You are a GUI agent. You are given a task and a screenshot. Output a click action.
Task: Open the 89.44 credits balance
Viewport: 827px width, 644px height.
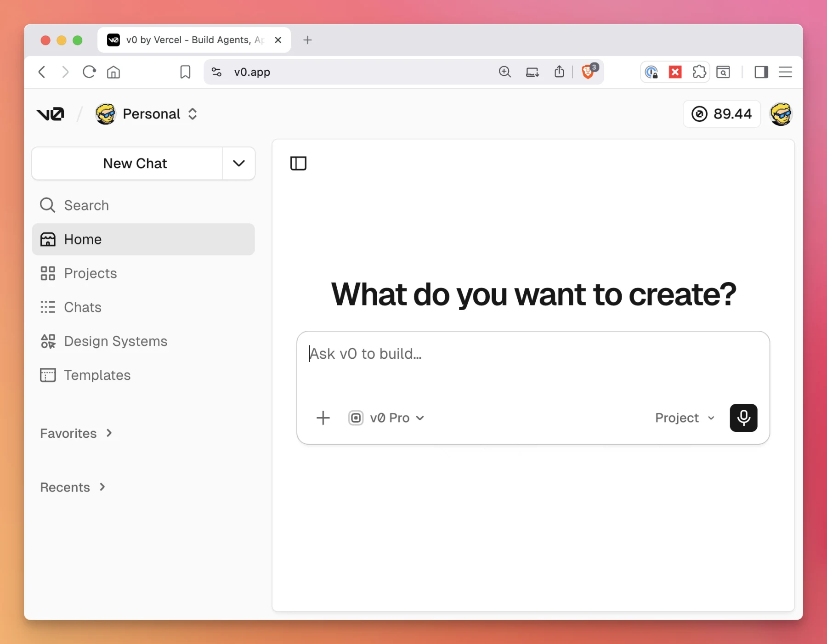(x=722, y=113)
